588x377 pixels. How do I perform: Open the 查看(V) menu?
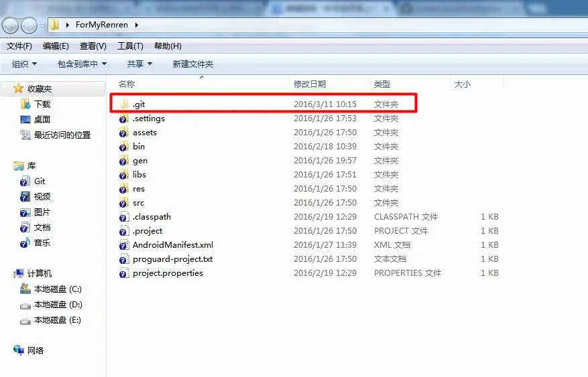pos(93,46)
